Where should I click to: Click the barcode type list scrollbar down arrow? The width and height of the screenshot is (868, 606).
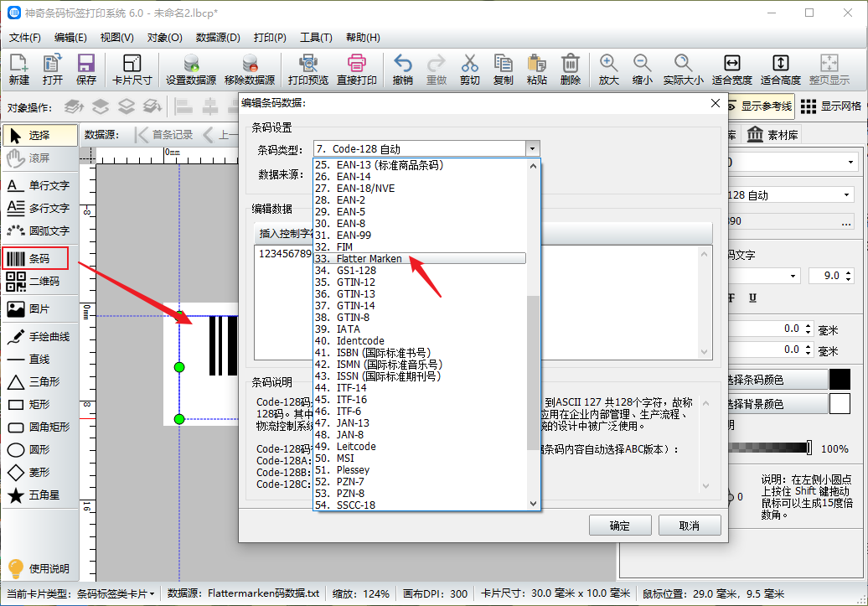[x=533, y=504]
